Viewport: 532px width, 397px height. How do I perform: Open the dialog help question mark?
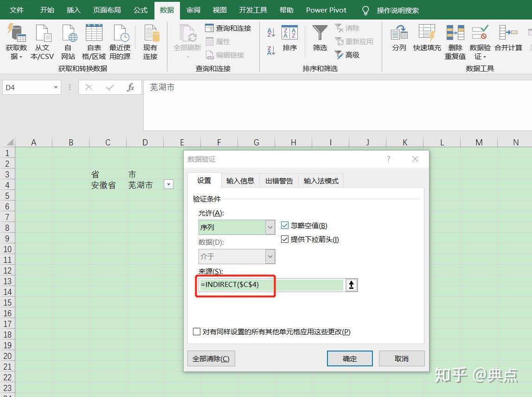389,159
